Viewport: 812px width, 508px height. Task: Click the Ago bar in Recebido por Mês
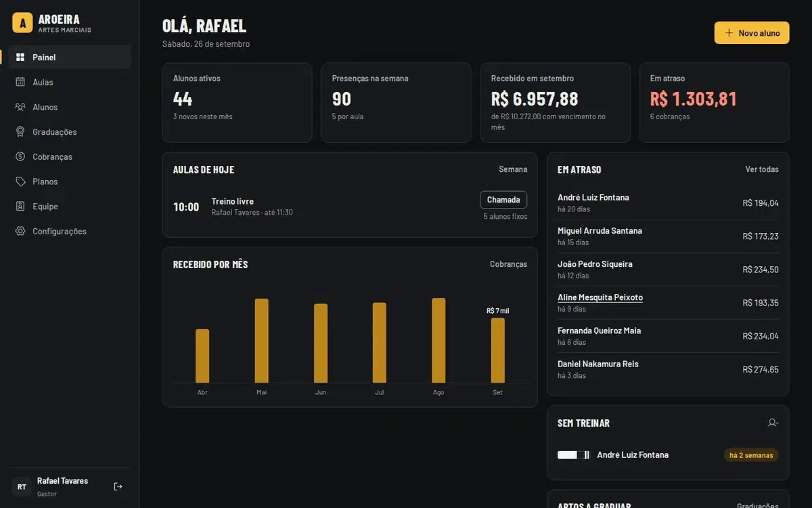438,341
